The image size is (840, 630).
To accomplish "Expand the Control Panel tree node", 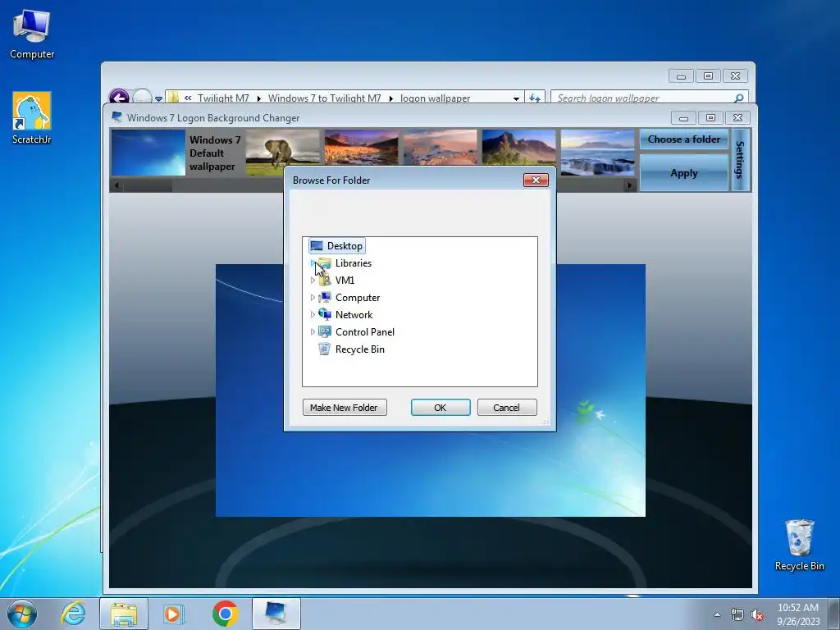I will tap(313, 331).
